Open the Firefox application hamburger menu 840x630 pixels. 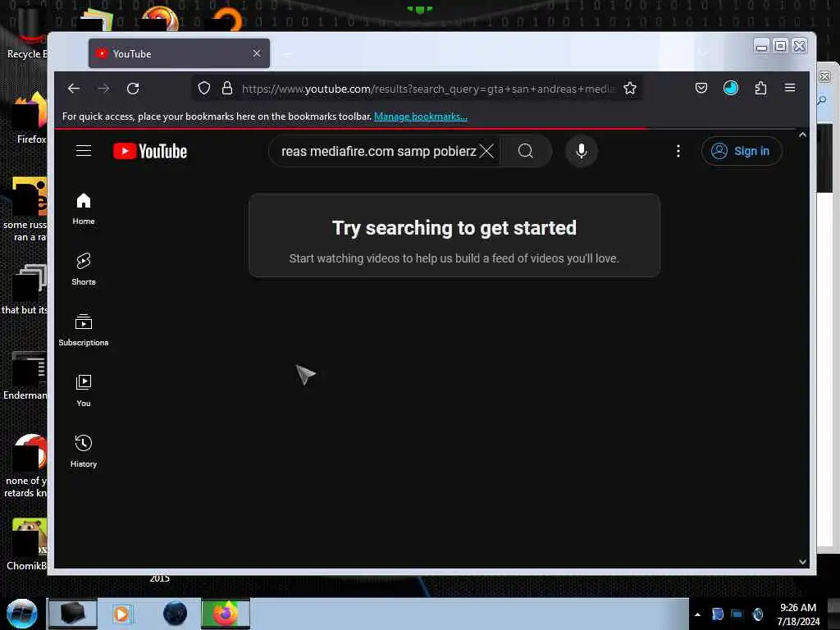tap(790, 88)
